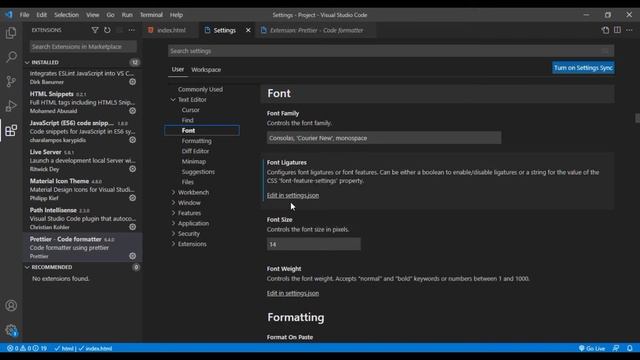Screen dimensions: 640x360
Task: Select Cursor under Text Editor
Action: (x=191, y=110)
